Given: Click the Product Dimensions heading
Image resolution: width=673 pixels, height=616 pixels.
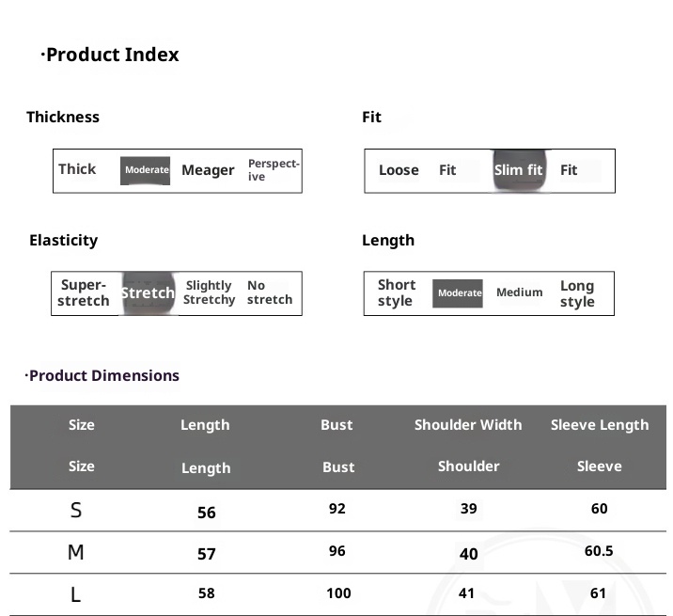Looking at the screenshot, I should [102, 375].
